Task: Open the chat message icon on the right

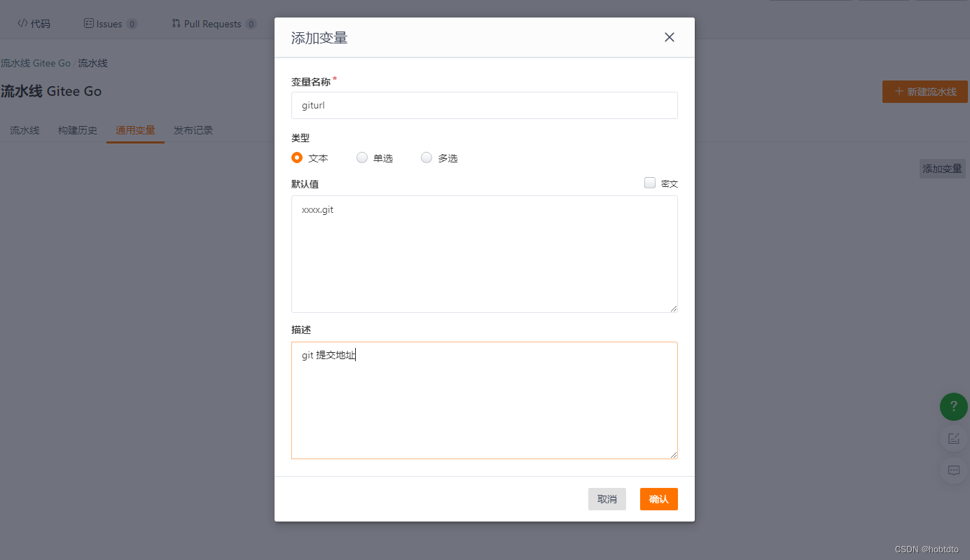Action: click(954, 470)
